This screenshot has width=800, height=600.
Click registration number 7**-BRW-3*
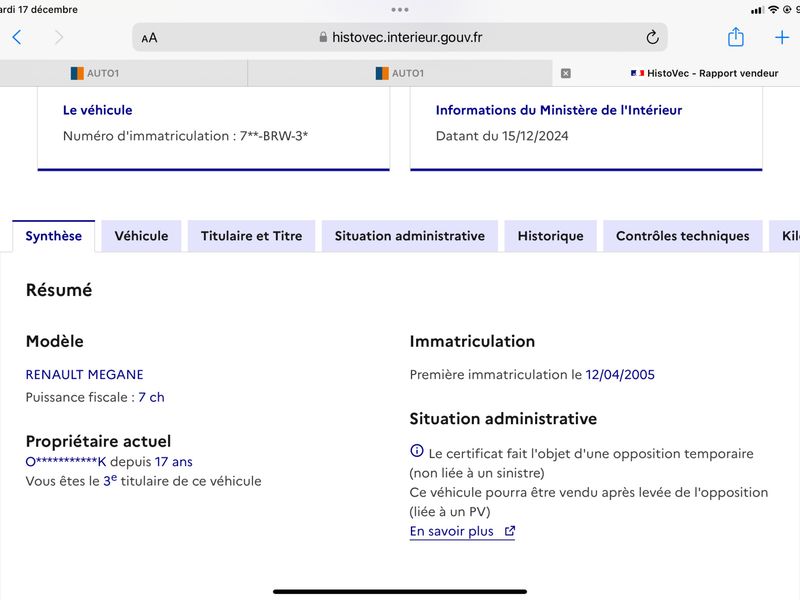point(274,136)
